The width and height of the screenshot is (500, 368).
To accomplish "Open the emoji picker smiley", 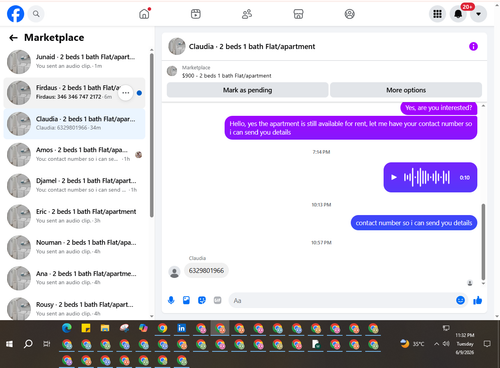I will pos(460,300).
